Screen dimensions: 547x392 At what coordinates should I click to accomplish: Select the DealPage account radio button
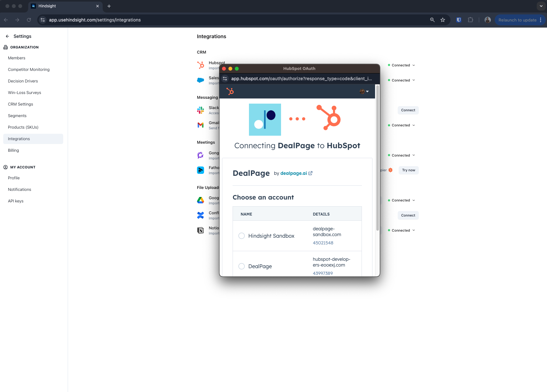click(x=242, y=266)
